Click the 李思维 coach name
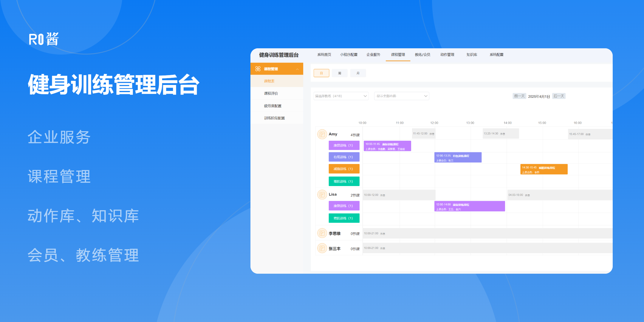Screen dimensions: 644x322 pos(335,233)
